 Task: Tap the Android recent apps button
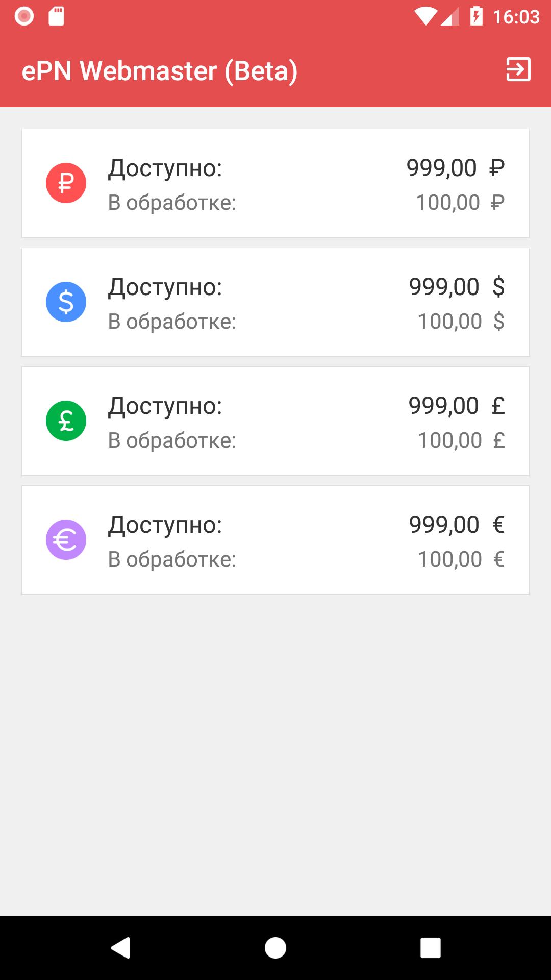coord(430,948)
